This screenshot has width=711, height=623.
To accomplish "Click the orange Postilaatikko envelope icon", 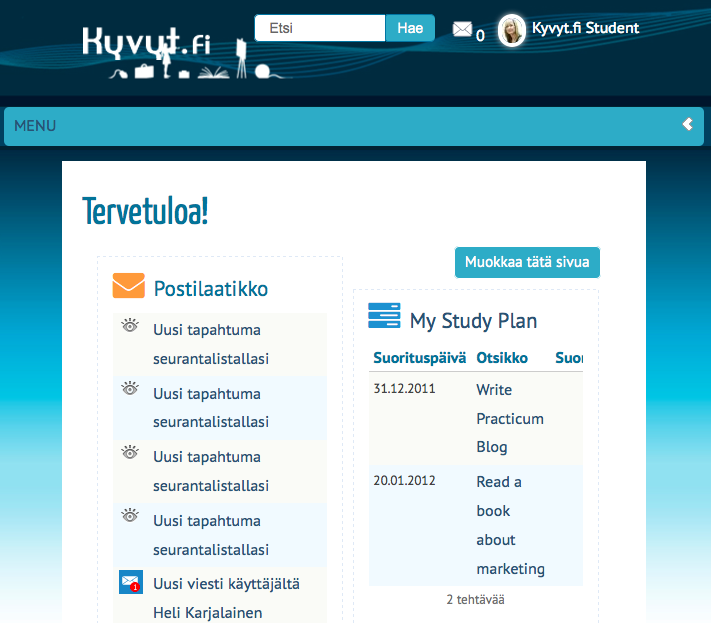I will (129, 285).
